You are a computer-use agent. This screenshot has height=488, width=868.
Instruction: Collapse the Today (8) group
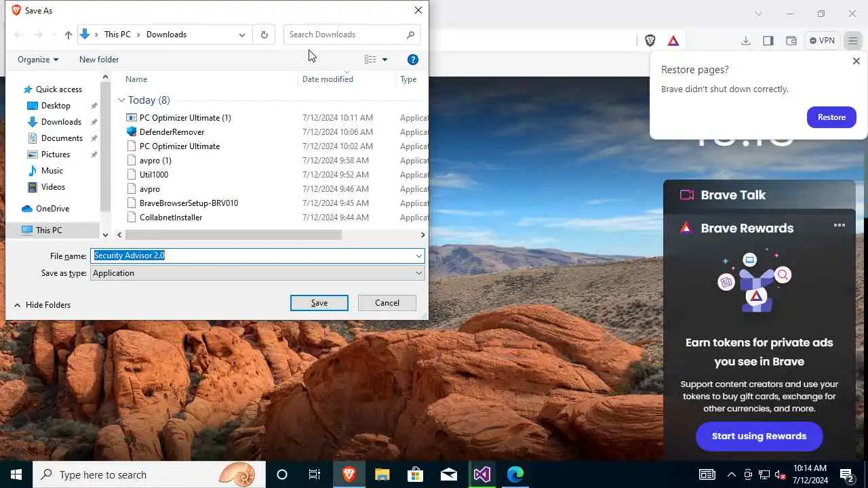coord(121,100)
